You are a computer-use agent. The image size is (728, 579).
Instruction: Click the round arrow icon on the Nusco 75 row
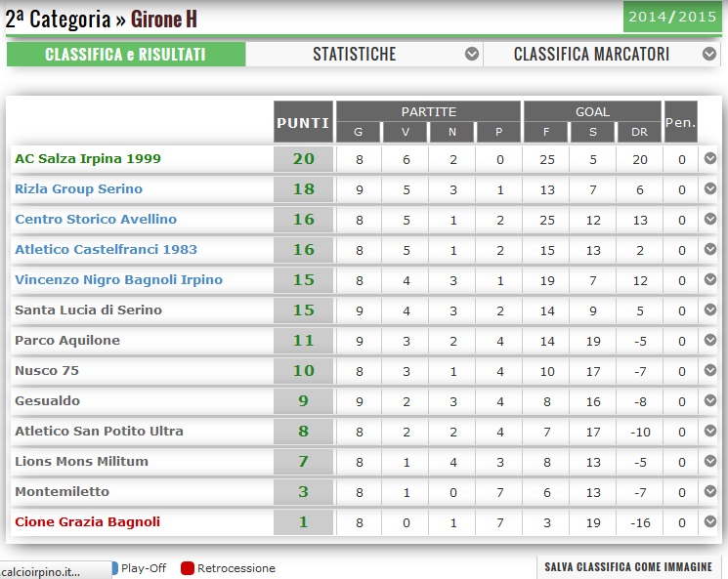[710, 371]
